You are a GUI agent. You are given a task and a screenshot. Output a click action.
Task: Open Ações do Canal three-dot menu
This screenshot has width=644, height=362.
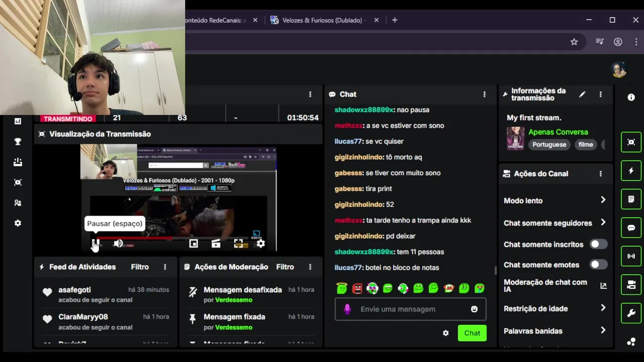(600, 173)
